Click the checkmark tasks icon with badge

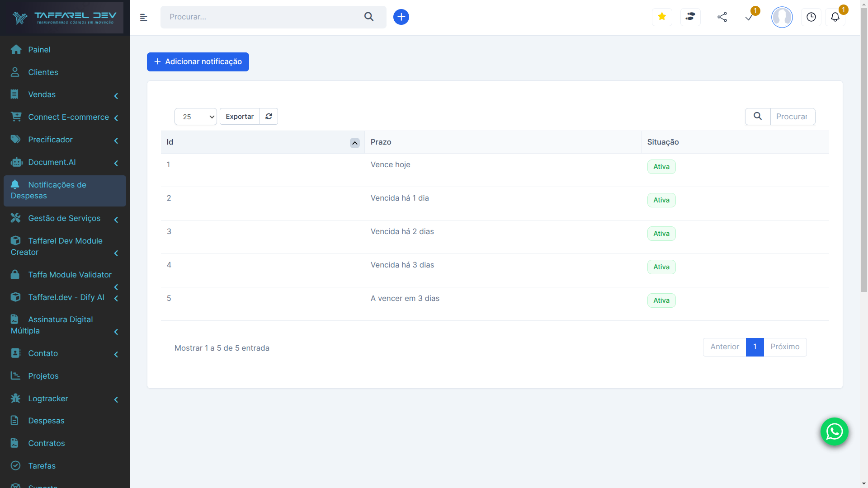click(750, 17)
